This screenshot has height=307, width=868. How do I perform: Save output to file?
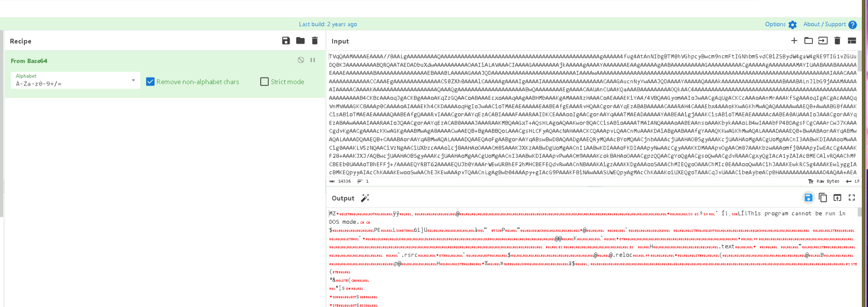click(808, 198)
